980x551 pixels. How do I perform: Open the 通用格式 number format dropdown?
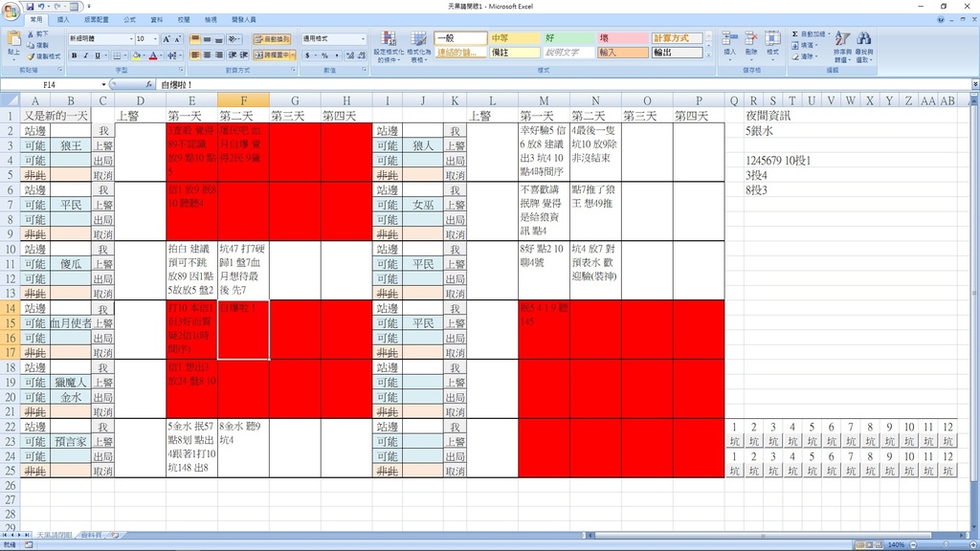(x=363, y=38)
